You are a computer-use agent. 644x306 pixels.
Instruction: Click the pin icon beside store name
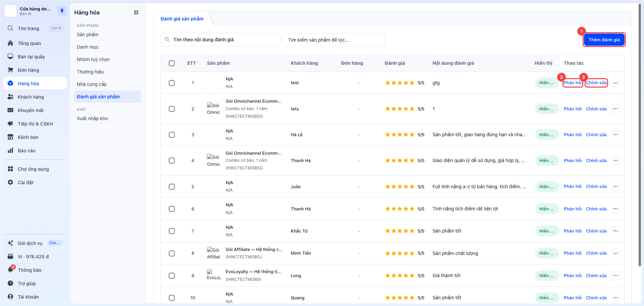[62, 11]
